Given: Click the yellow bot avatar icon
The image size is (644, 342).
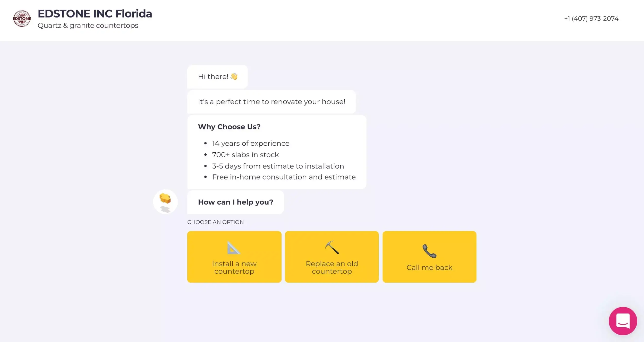Looking at the screenshot, I should click(165, 201).
